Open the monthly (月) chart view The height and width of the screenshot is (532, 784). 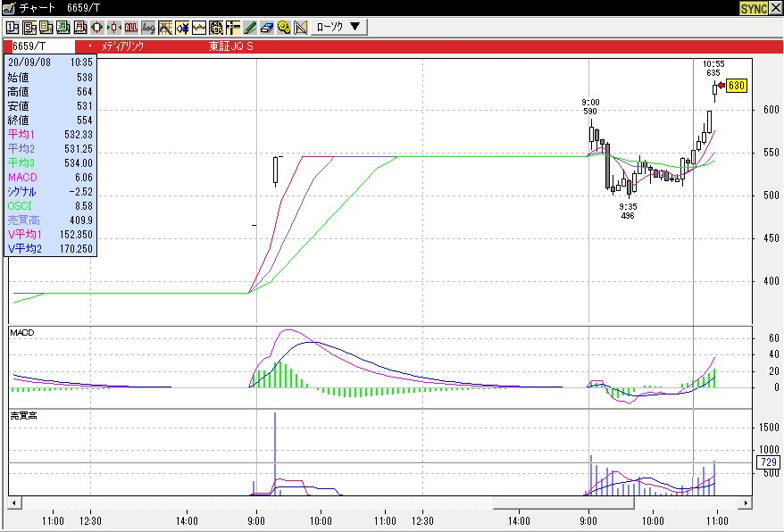80,27
